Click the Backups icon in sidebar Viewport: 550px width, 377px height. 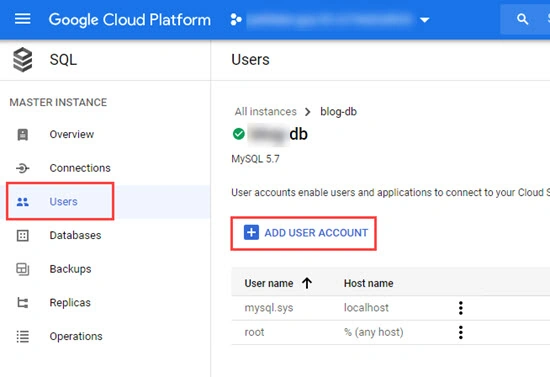click(x=23, y=269)
